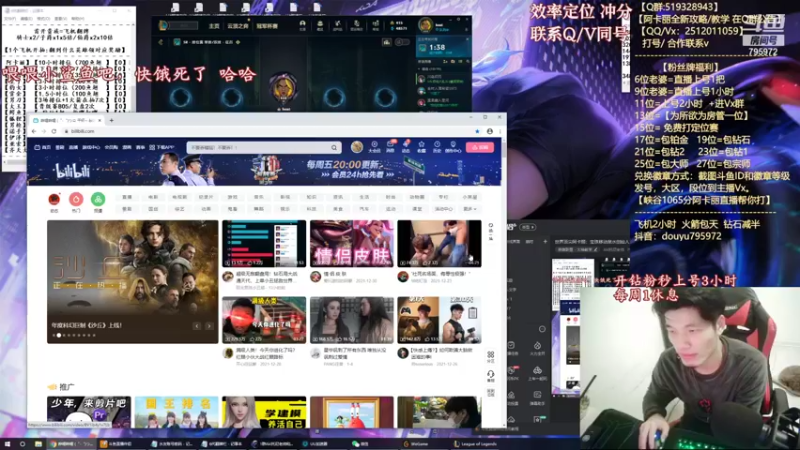Open the loot hammer icon in League client
Screen dimensions: 800x450
pos(338,26)
